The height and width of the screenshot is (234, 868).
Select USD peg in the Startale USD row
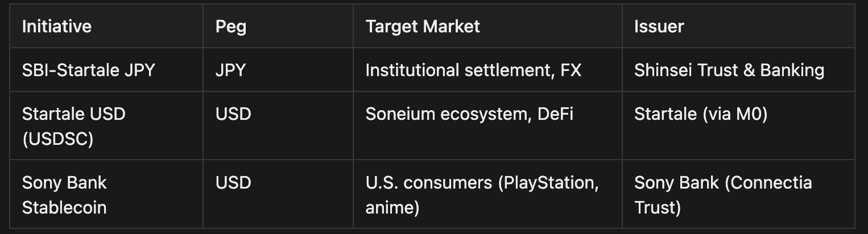pyautogui.click(x=233, y=114)
